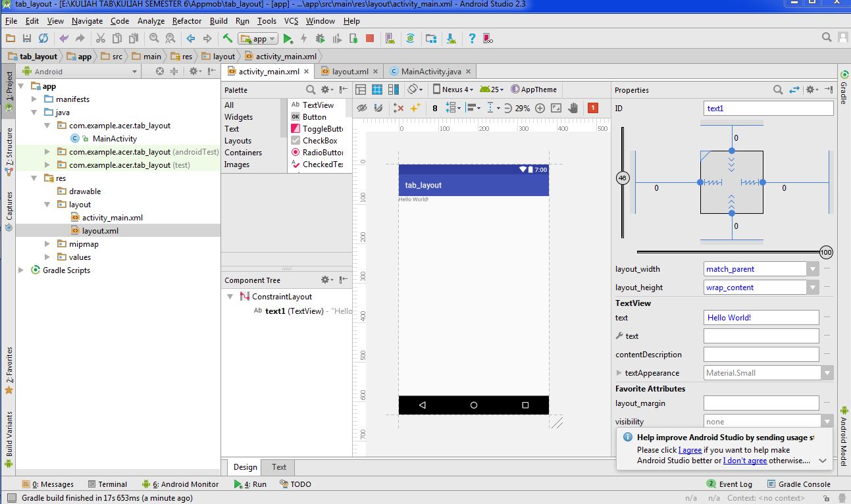851x504 pixels.
Task: Show Design and Blueprint side by side
Action: [x=394, y=89]
